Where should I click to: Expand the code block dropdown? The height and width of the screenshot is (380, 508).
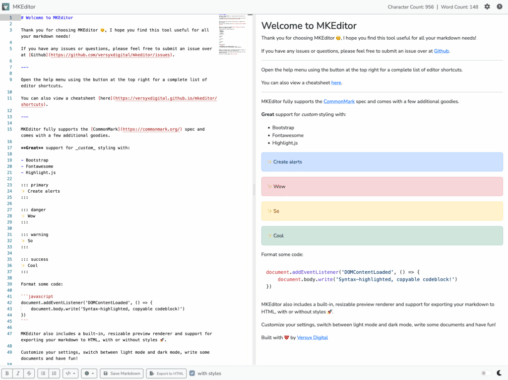tap(71, 373)
